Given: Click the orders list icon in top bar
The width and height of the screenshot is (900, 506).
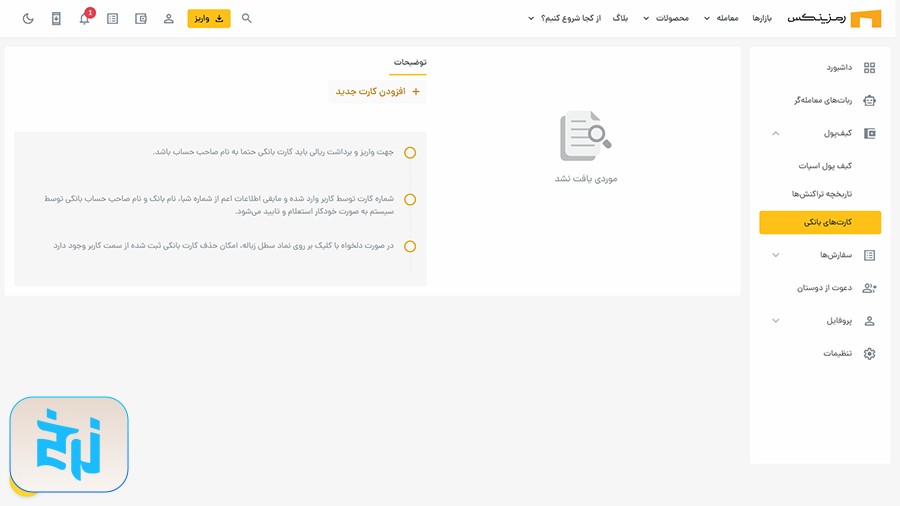Looking at the screenshot, I should [x=112, y=18].
